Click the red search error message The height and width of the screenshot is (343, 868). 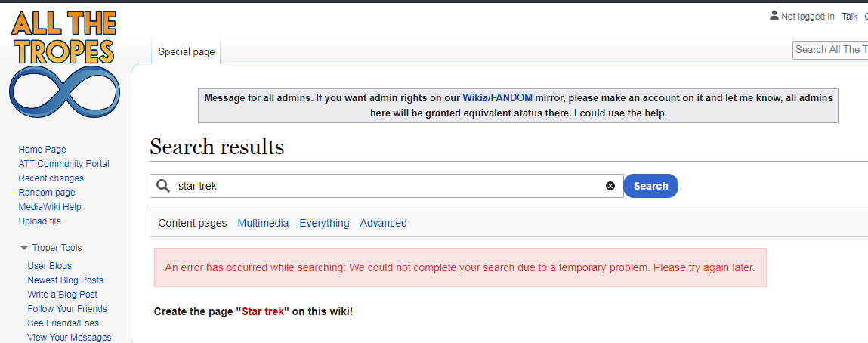(x=460, y=267)
